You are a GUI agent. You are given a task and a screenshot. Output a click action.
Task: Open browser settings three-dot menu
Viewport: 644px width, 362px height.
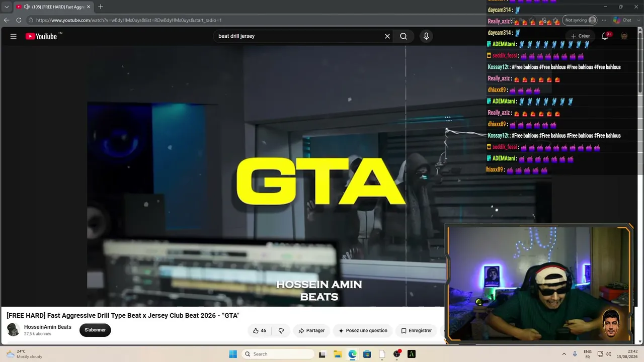[x=604, y=20]
